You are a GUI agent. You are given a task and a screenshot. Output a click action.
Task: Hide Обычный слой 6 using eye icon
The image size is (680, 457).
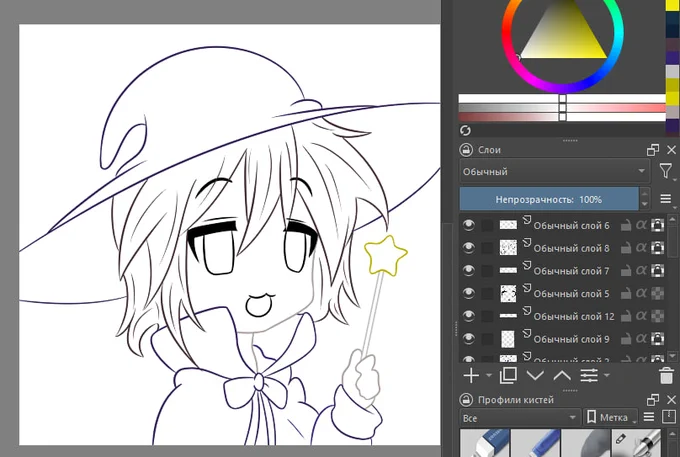pos(468,225)
